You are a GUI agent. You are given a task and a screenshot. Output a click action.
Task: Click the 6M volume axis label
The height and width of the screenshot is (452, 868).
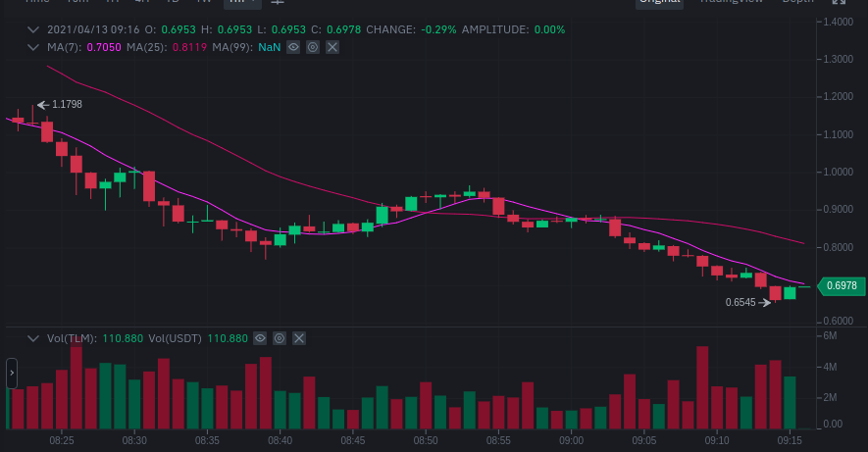click(x=830, y=336)
